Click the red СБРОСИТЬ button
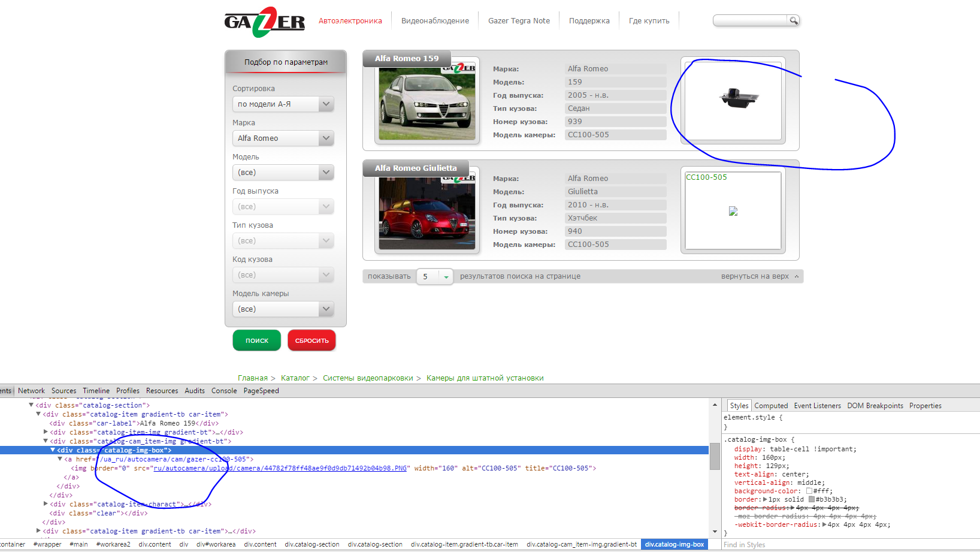Image resolution: width=980 pixels, height=552 pixels. 312,340
